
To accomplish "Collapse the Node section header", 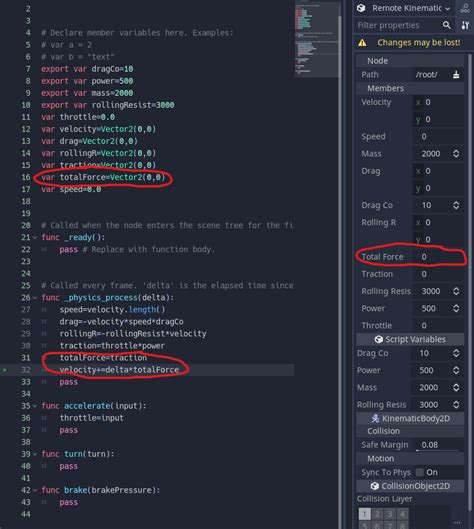I will point(410,61).
